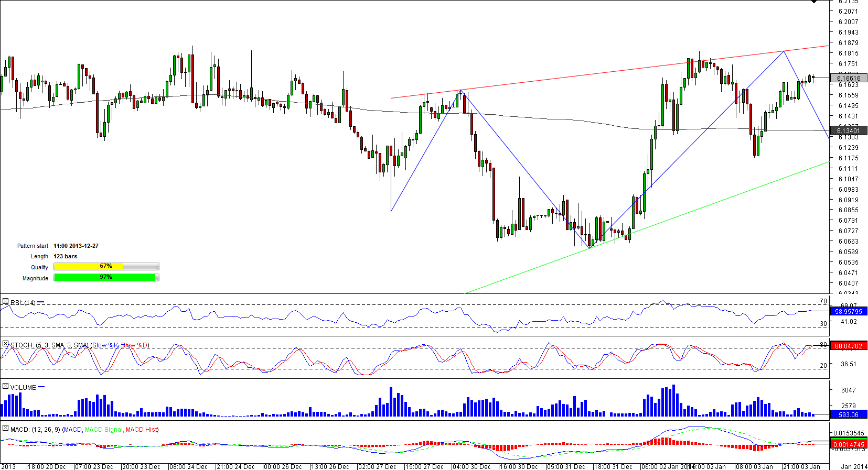868x470 pixels.
Task: Click time axis label '08:00 03 Jan'
Action: pos(754,466)
